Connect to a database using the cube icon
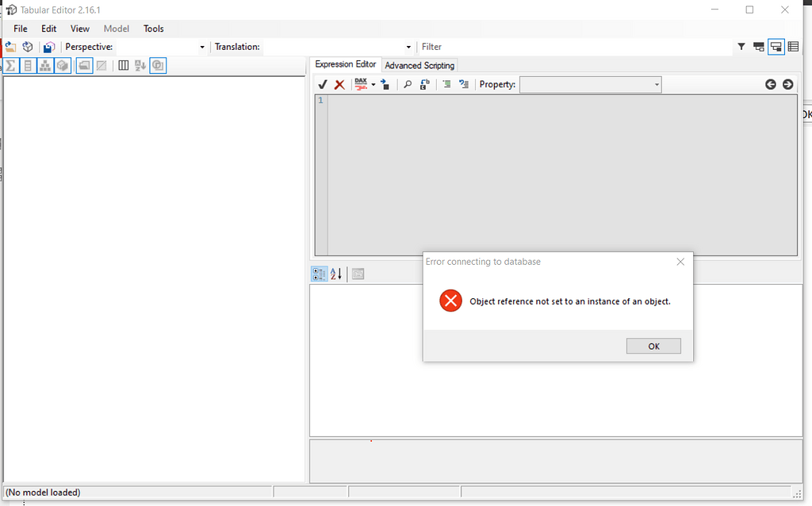This screenshot has width=812, height=506. point(28,47)
